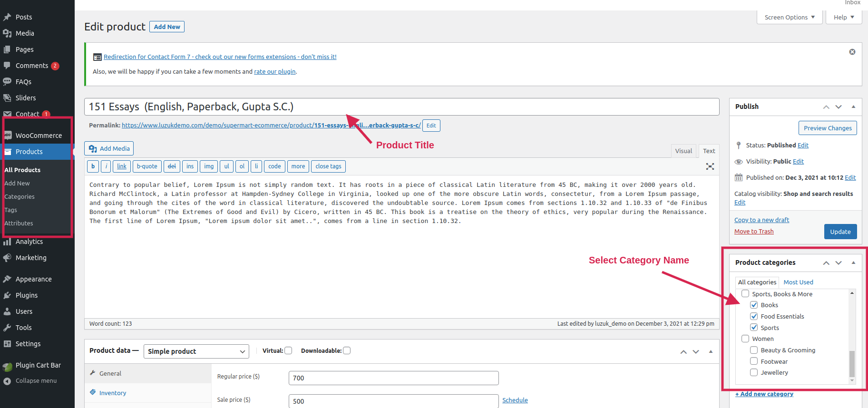Viewport: 868px width, 408px height.
Task: Check the Beauty & Grooming category
Action: pyautogui.click(x=754, y=350)
